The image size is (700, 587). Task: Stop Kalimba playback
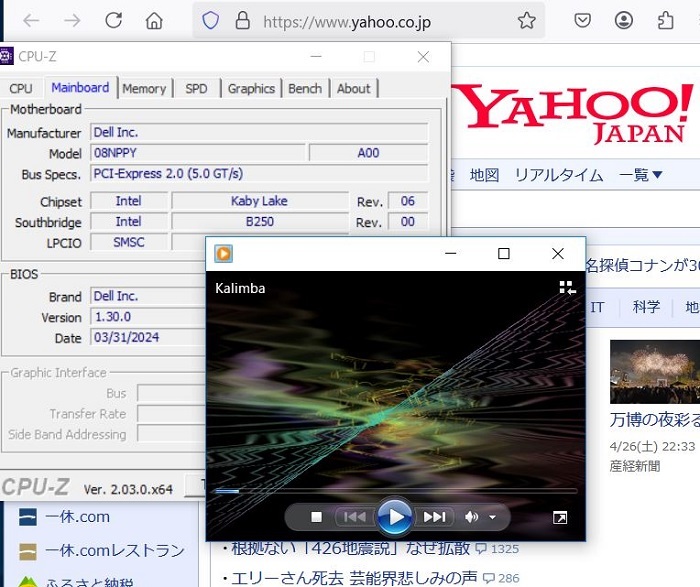(x=316, y=517)
